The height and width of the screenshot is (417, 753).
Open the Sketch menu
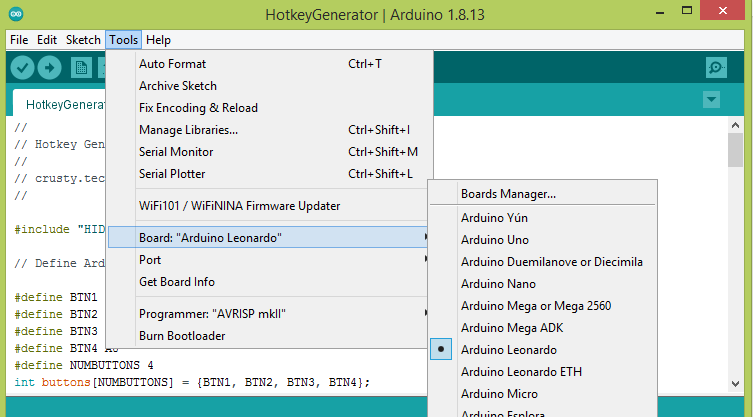tap(83, 40)
